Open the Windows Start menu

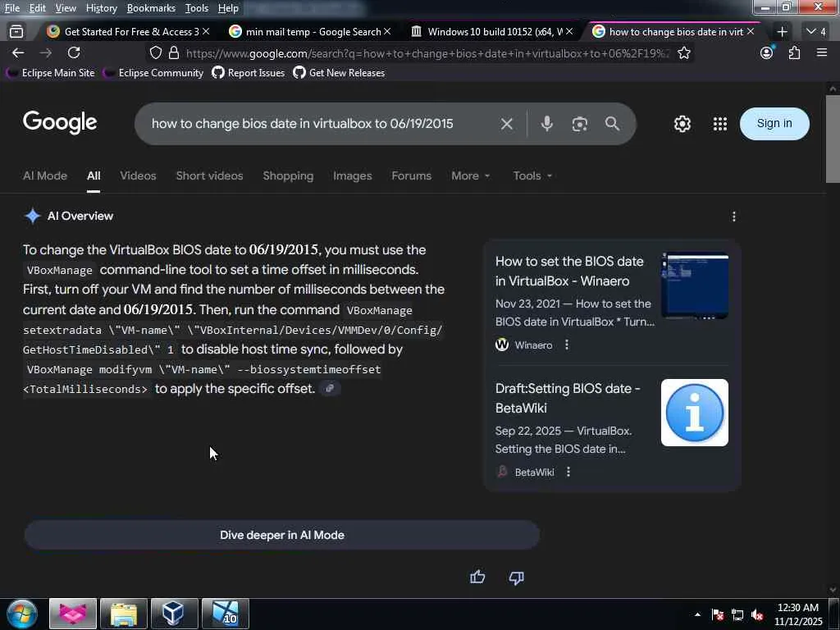(x=21, y=614)
